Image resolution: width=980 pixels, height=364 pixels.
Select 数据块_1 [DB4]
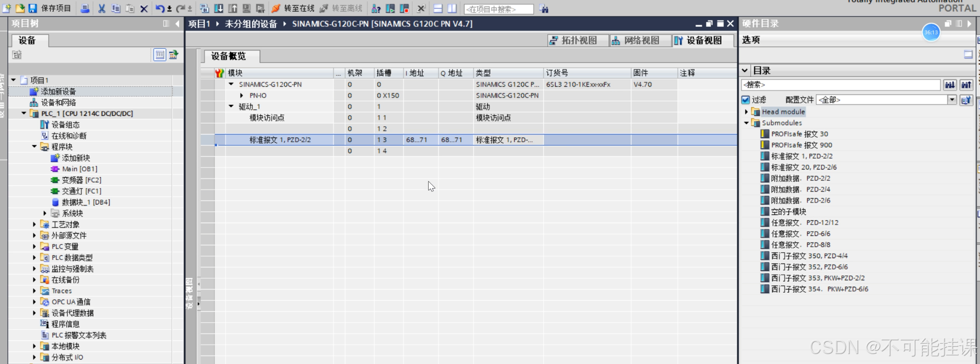pyautogui.click(x=86, y=202)
